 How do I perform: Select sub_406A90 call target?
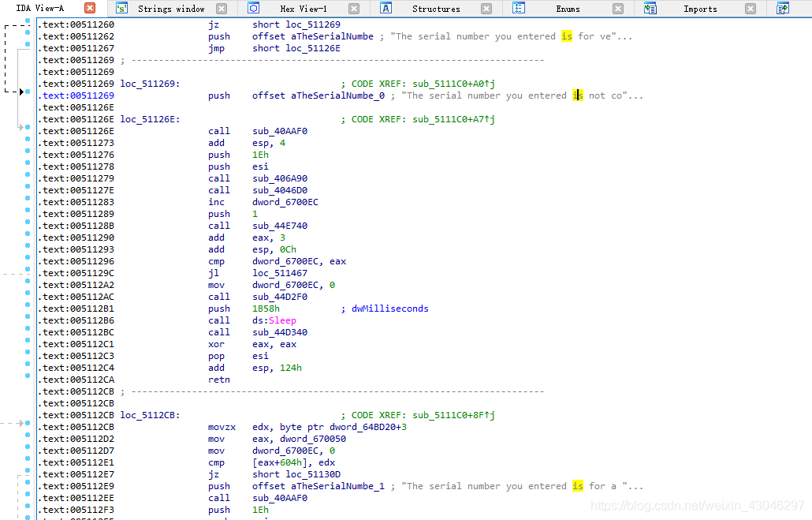coord(280,178)
